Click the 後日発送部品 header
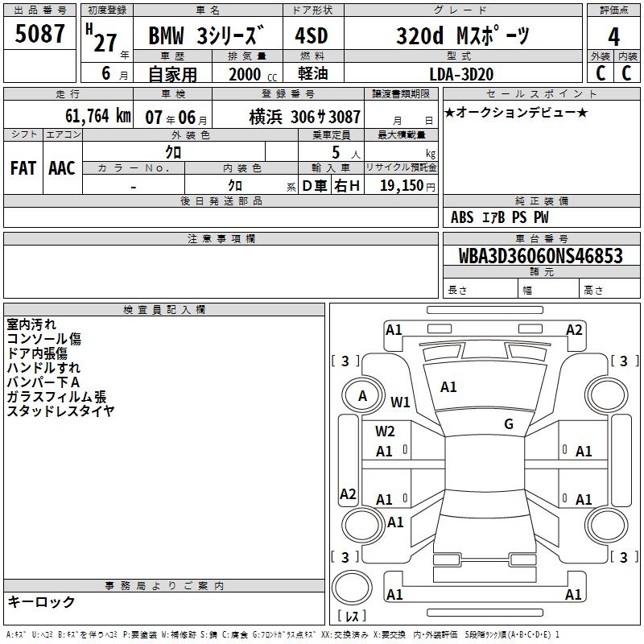644x644 pixels. (221, 200)
